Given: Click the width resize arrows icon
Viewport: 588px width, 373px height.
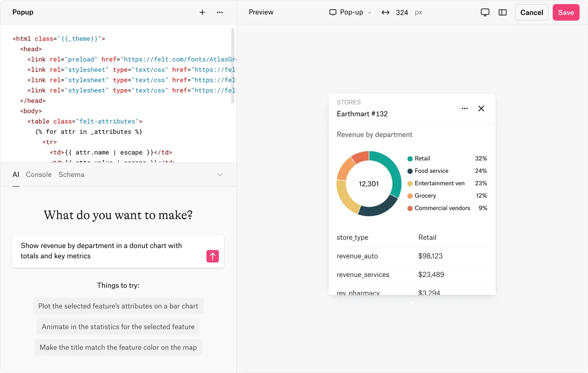Looking at the screenshot, I should (x=385, y=13).
